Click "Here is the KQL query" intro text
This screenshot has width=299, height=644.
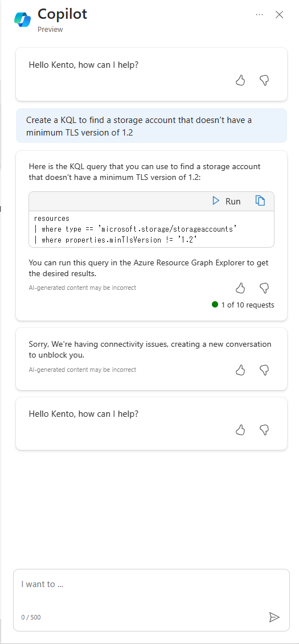tap(145, 172)
